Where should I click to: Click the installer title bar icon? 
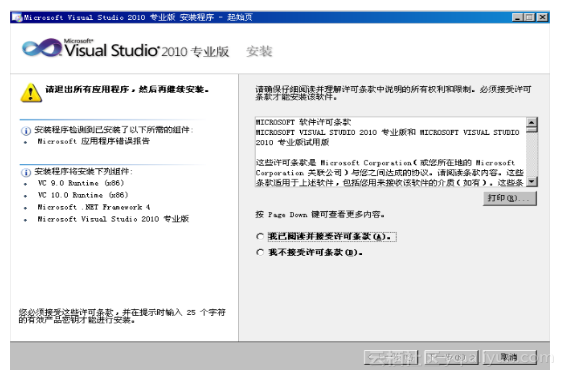pyautogui.click(x=17, y=17)
